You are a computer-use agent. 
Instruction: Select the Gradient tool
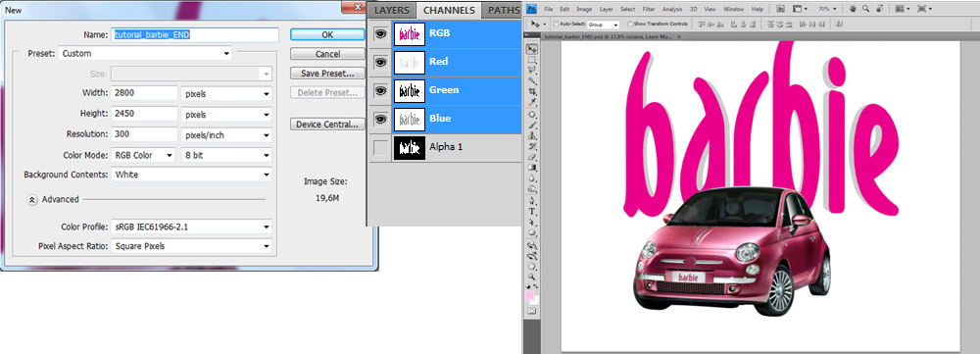pos(532,168)
